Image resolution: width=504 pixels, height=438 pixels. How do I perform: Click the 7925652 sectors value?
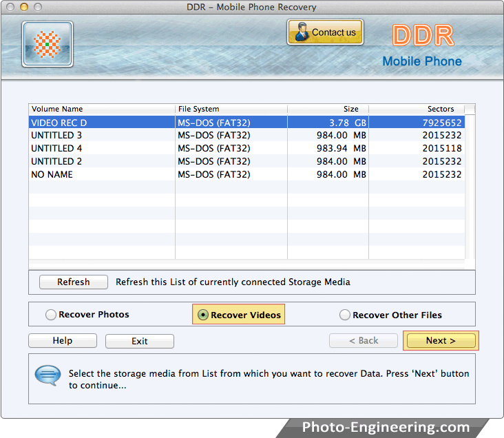(x=441, y=123)
